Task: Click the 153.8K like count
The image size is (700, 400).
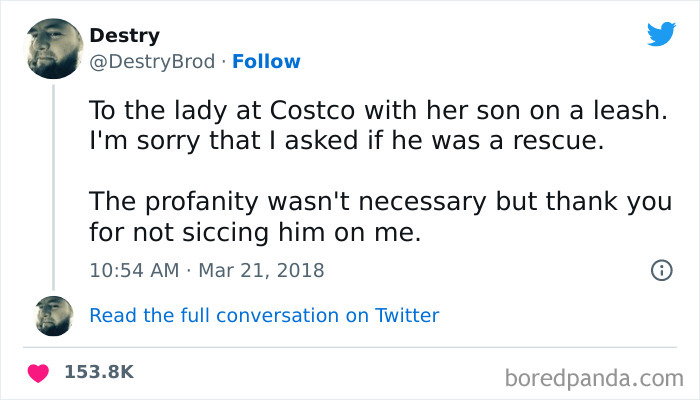Action: (x=99, y=372)
